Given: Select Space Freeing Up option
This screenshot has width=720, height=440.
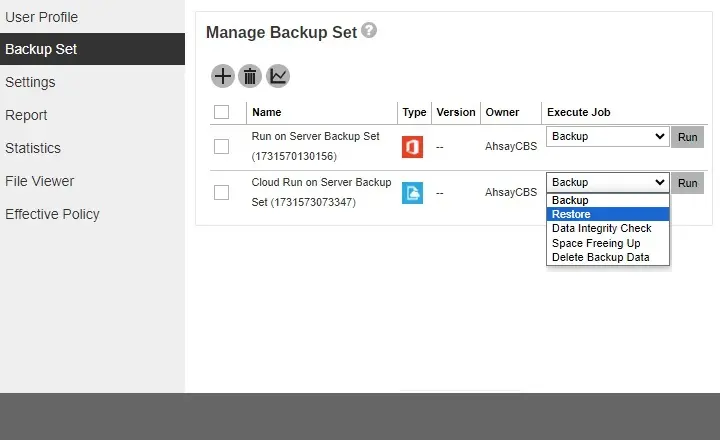Looking at the screenshot, I should [596, 243].
